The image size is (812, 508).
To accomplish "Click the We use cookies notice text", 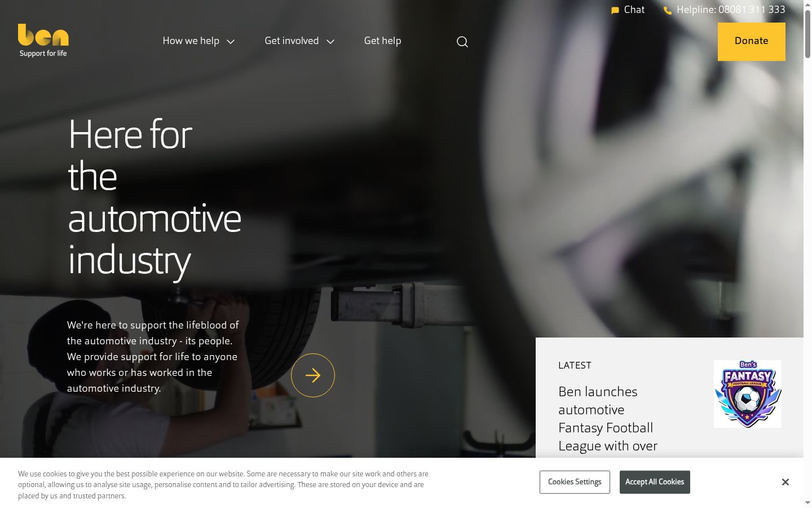I will tap(223, 485).
